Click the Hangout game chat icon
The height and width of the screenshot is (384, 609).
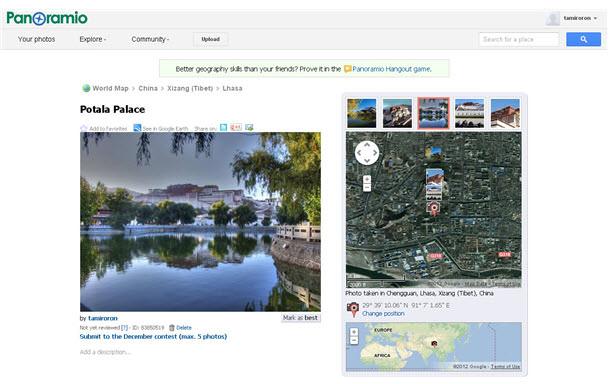(347, 69)
